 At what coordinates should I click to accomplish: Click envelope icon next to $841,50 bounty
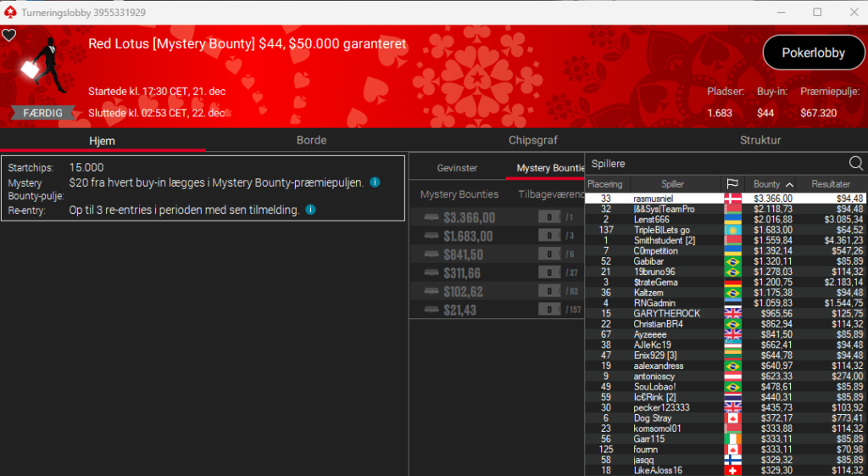coord(433,255)
